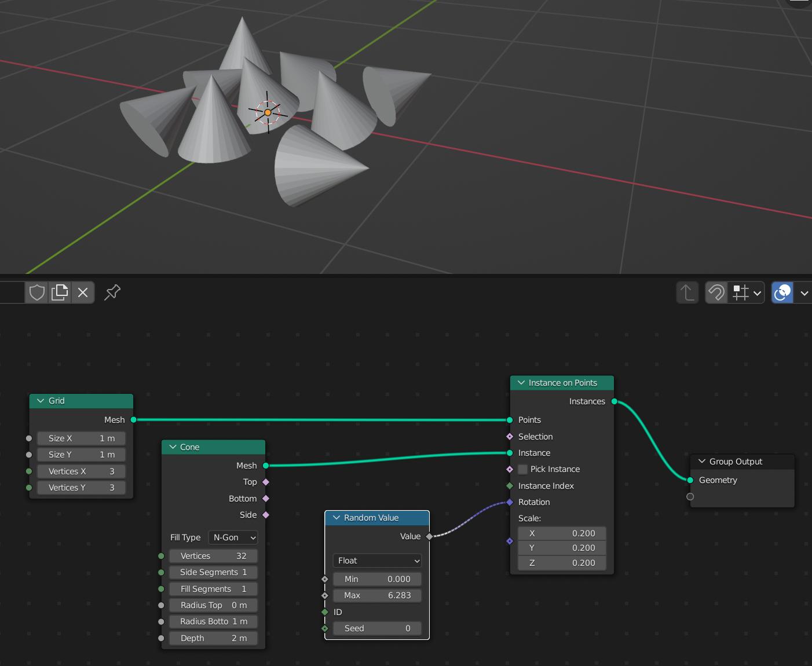Click the 3D cursor in the viewport

pos(268,112)
